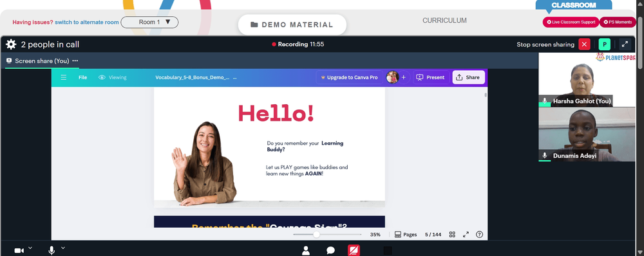Click switch to alternate room link
The width and height of the screenshot is (644, 256).
[87, 22]
